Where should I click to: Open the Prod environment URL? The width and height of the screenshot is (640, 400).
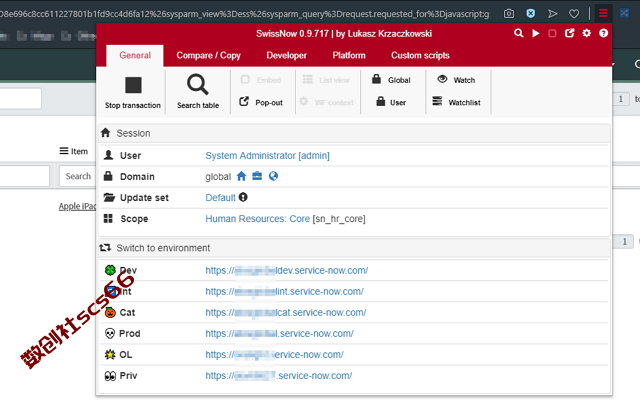coord(280,333)
